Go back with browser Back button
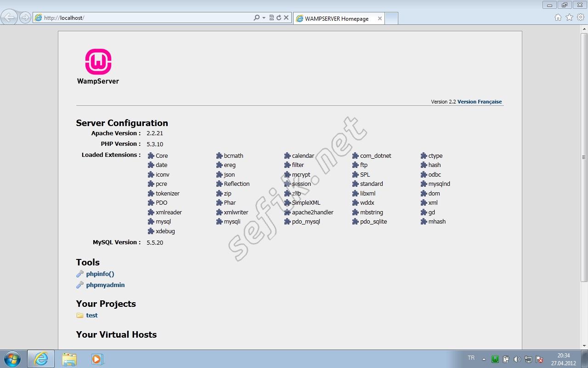 coord(9,17)
